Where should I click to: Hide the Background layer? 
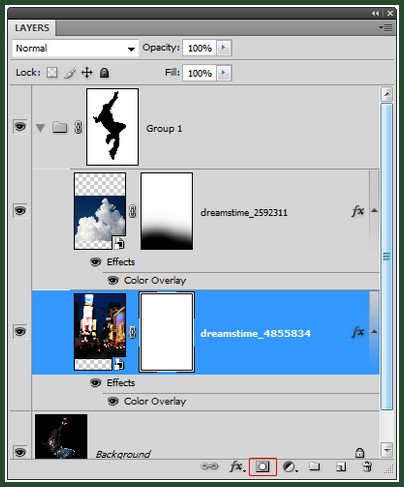[x=20, y=452]
